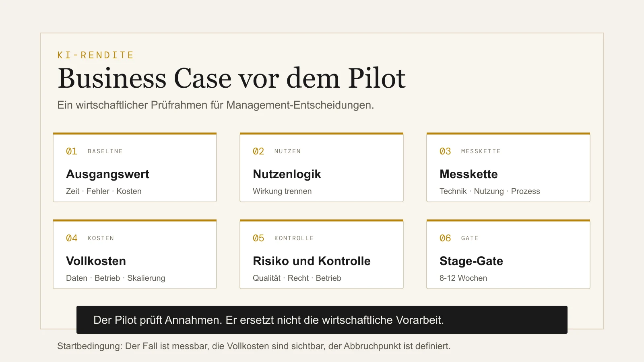Click the text 8-12 Wochen
Viewport: 644px width, 362px height.
tap(463, 278)
